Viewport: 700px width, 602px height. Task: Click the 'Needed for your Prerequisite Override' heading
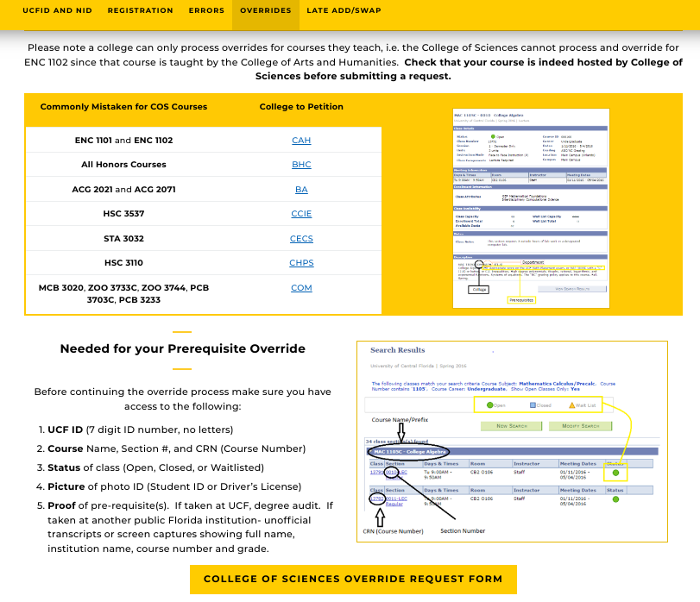(x=183, y=348)
